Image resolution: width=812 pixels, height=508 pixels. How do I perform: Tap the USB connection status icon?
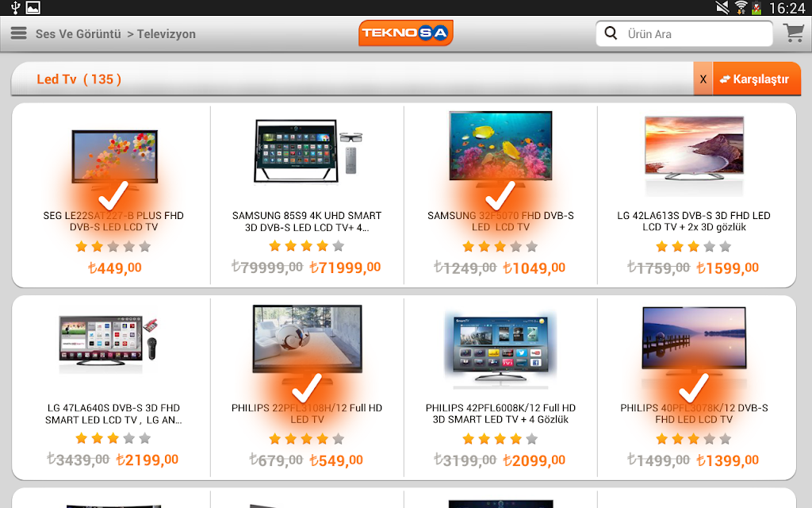15,7
